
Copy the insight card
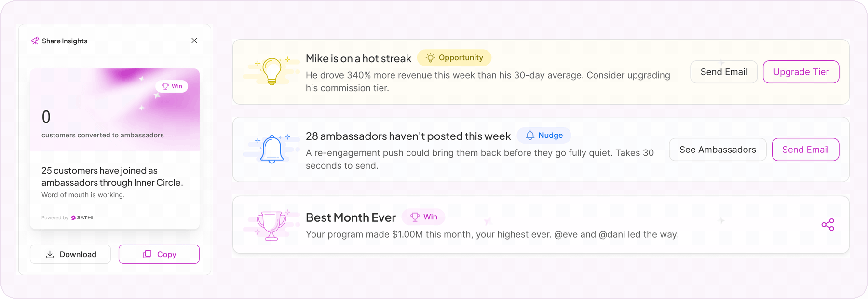tap(159, 254)
